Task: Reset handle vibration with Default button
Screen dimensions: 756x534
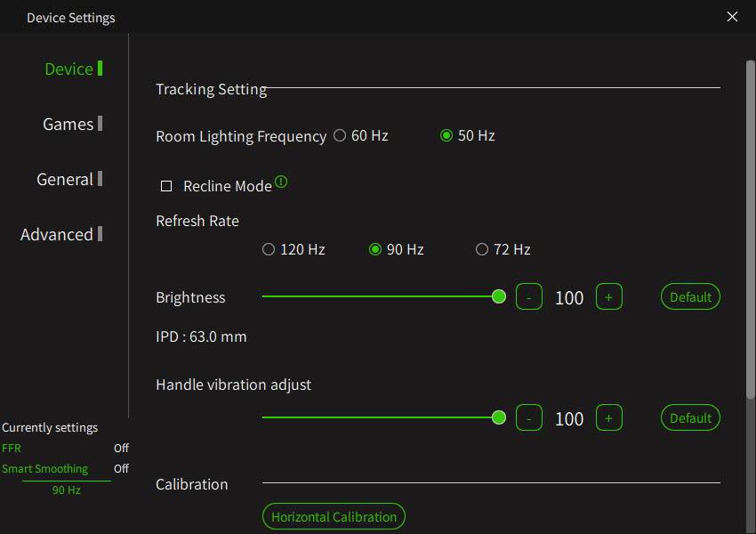Action: click(690, 417)
